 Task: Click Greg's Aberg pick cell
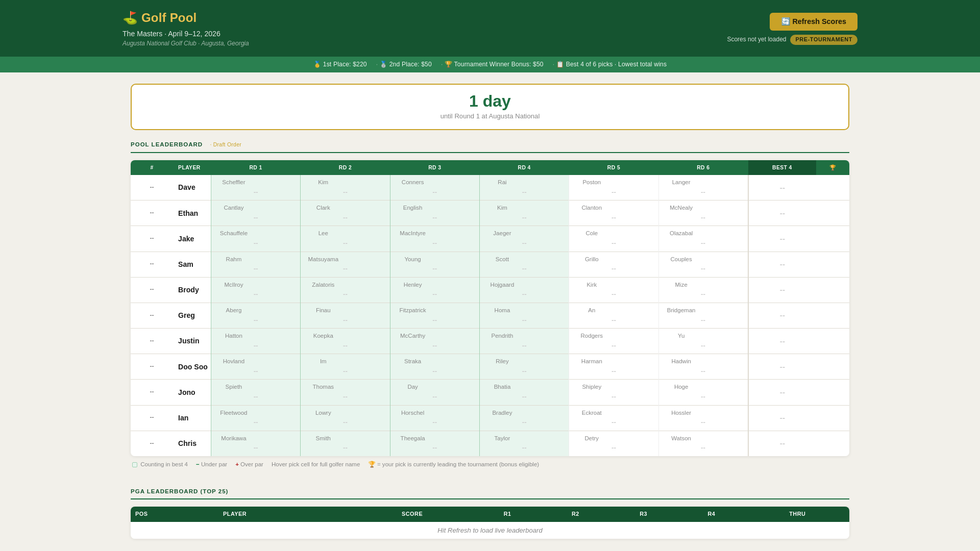pyautogui.click(x=256, y=316)
